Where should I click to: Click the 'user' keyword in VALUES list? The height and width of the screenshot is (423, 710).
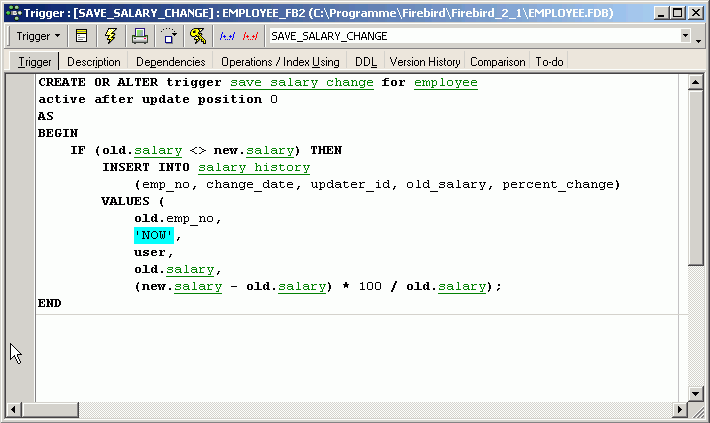coord(150,253)
